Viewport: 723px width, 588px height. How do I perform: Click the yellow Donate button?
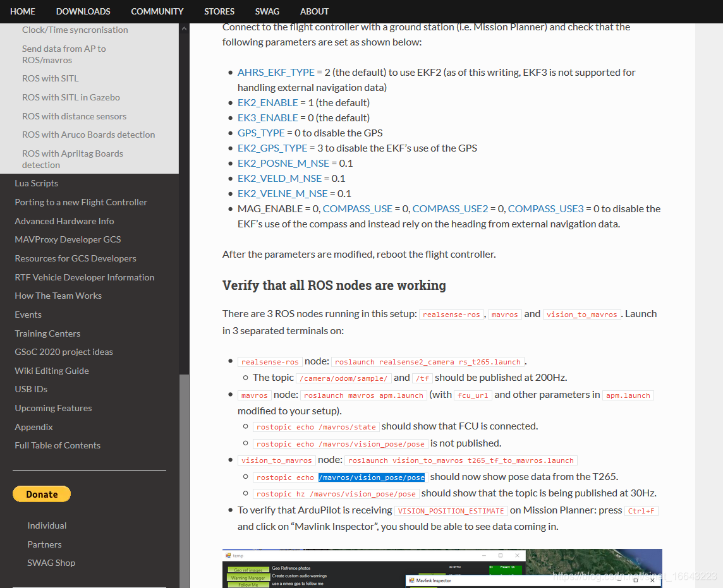pyautogui.click(x=42, y=494)
